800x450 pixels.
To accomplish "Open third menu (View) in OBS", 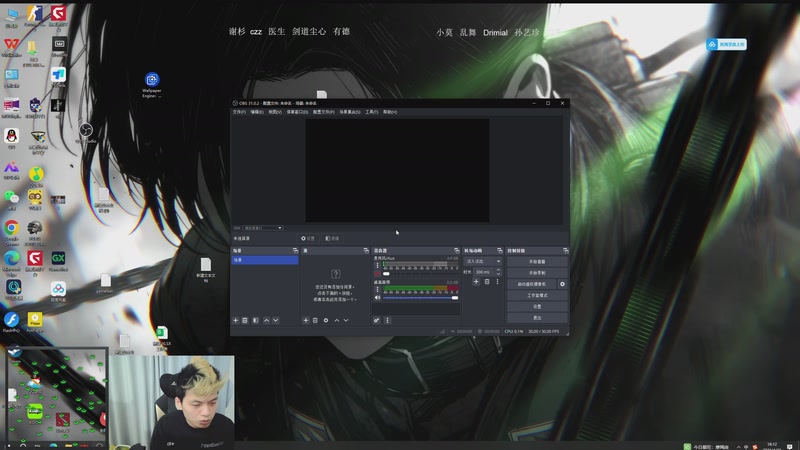I will (275, 112).
